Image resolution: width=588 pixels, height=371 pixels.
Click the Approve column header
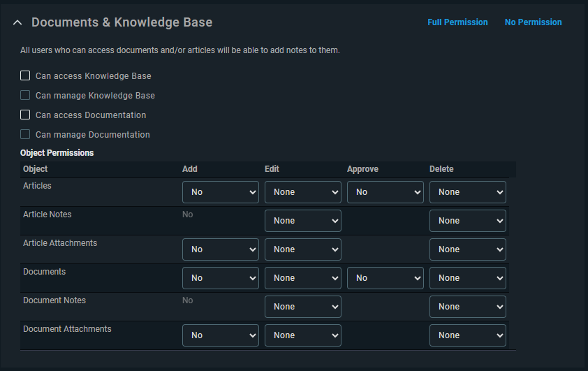coord(362,169)
